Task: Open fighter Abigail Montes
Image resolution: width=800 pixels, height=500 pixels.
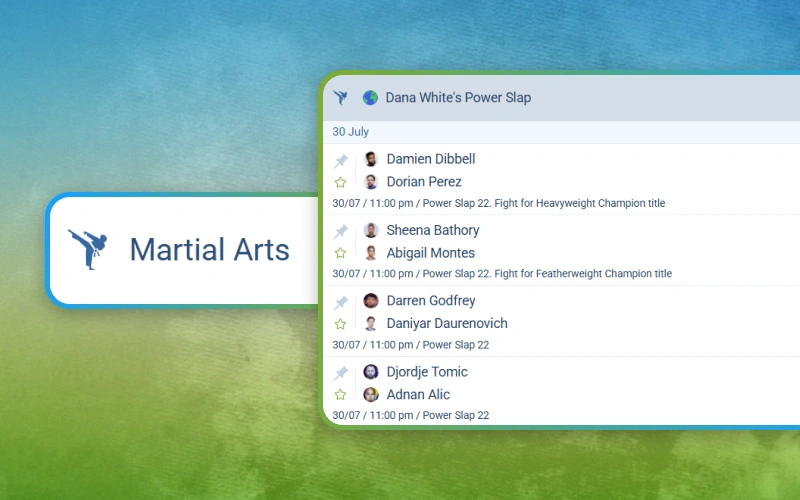Action: [431, 253]
